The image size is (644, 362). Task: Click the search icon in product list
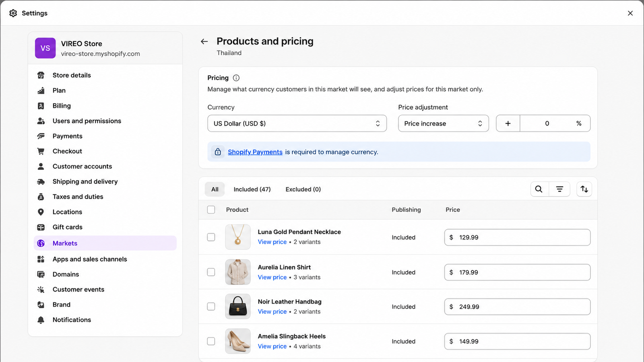(x=539, y=189)
